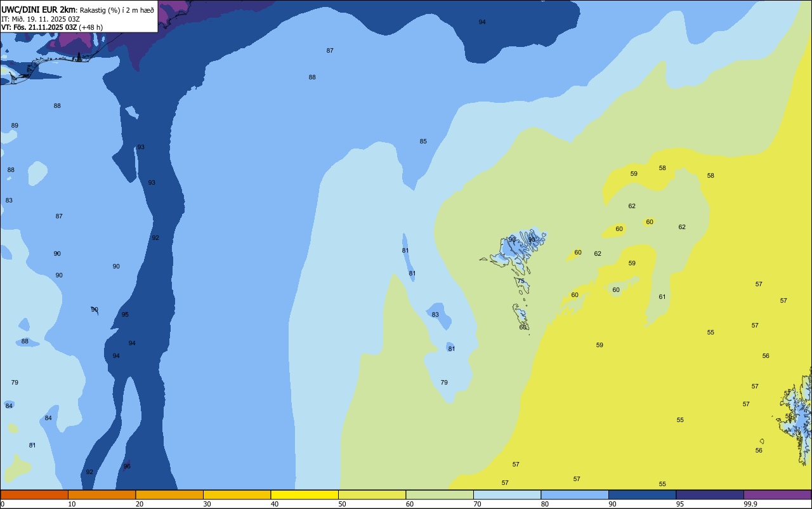Click the purple legend swatch above 99.9

(x=777, y=494)
